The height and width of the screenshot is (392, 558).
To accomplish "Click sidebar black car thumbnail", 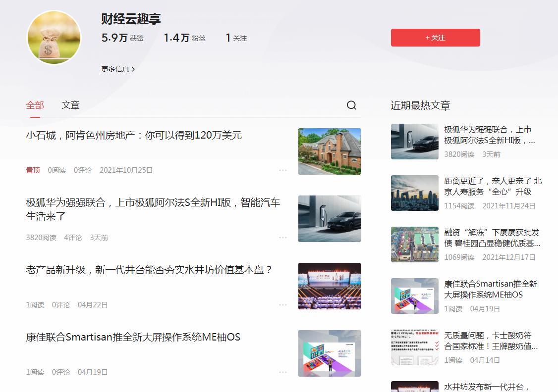I will tap(415, 142).
